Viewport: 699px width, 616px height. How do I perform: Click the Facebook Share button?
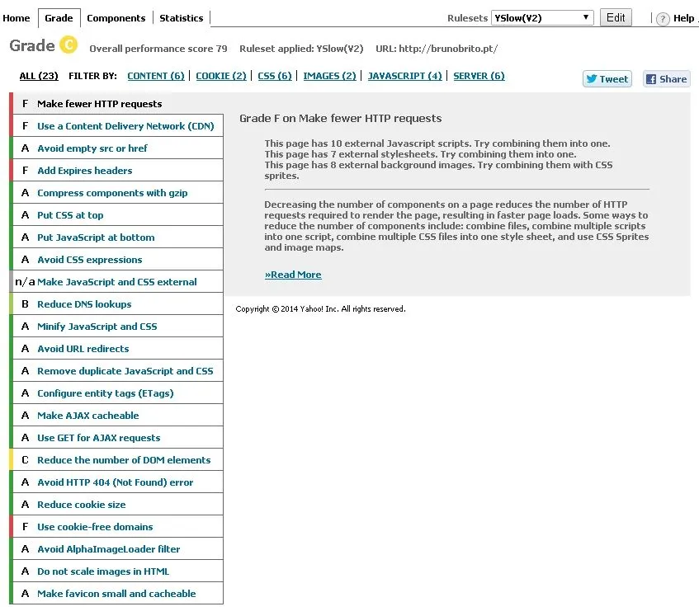click(x=667, y=79)
